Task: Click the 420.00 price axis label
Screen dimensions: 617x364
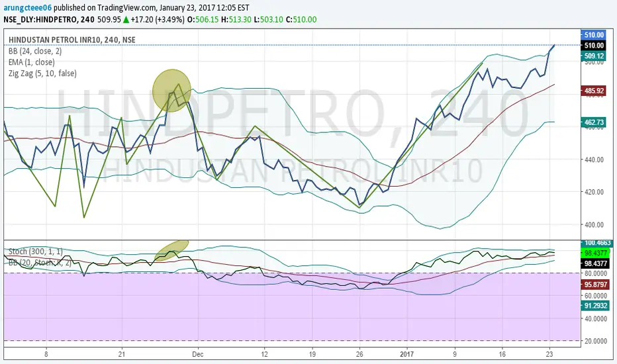Action: click(594, 192)
